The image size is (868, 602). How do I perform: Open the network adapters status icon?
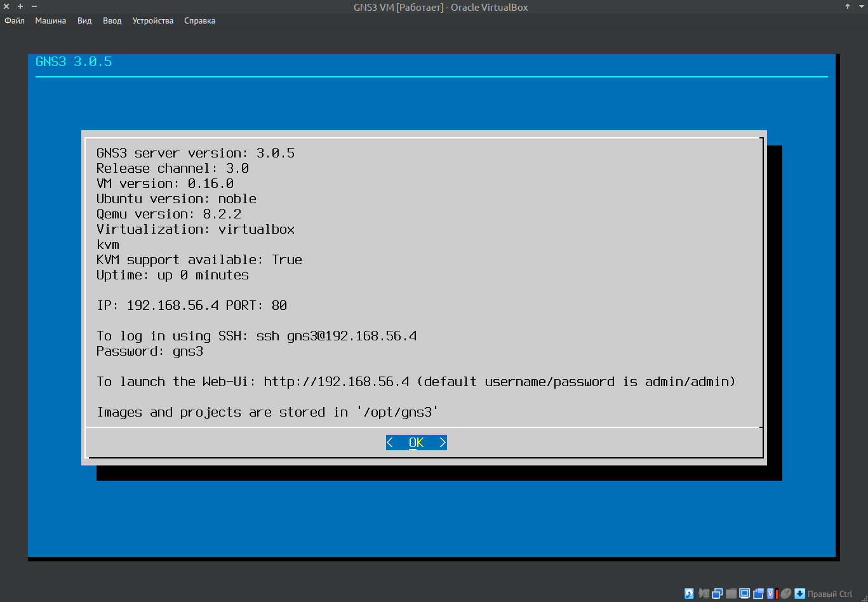pos(718,594)
